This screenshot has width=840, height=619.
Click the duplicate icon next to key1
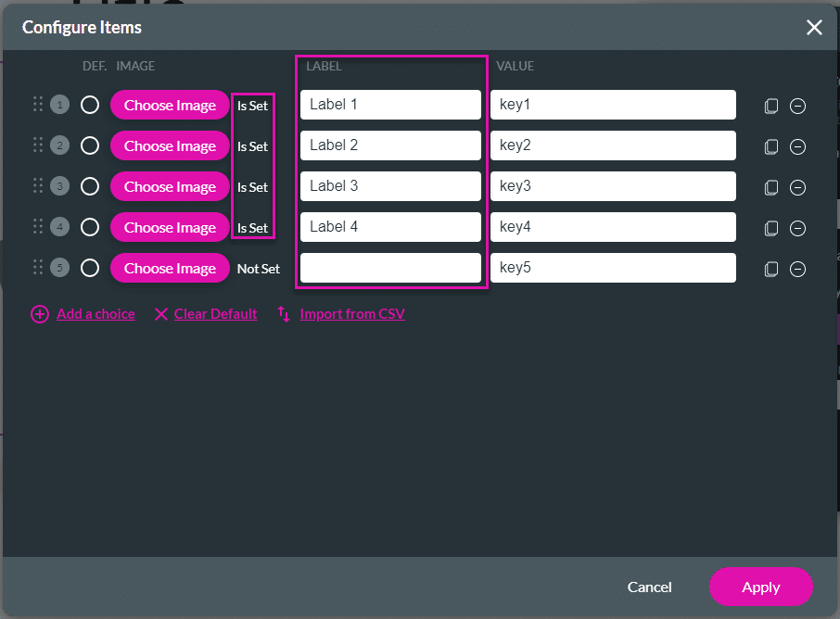[x=770, y=106]
